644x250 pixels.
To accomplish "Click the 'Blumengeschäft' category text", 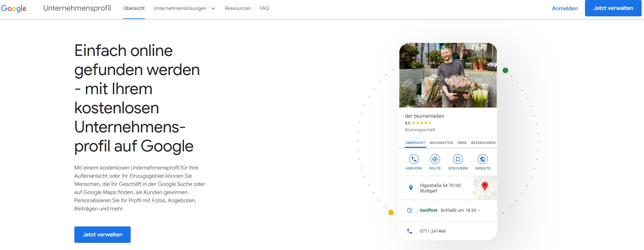I will coord(420,130).
